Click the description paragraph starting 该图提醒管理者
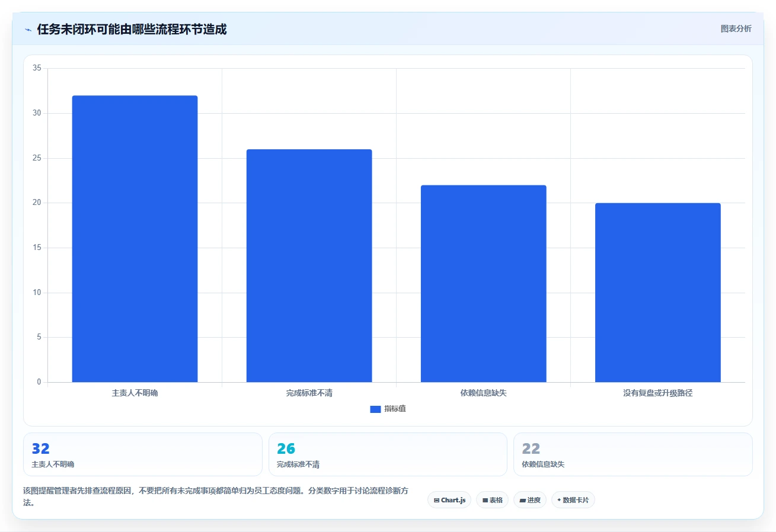Image resolution: width=776 pixels, height=532 pixels. tap(216, 496)
